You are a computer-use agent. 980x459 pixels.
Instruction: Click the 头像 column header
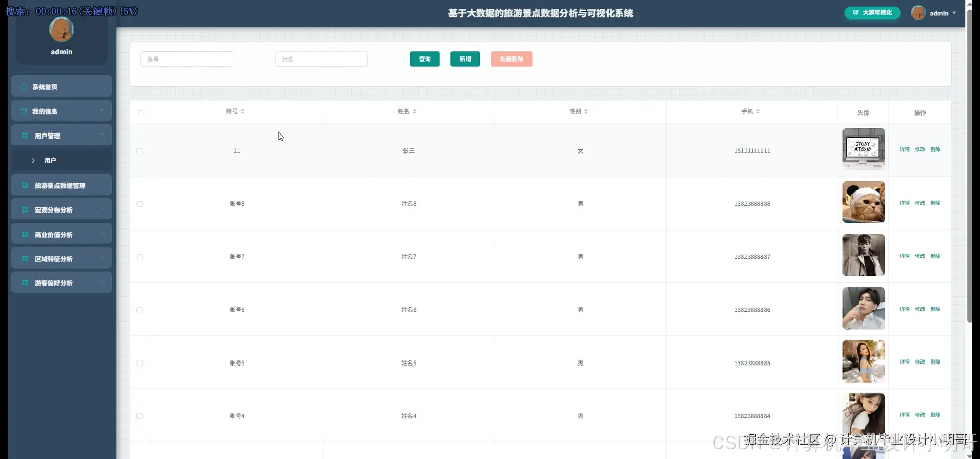(864, 113)
